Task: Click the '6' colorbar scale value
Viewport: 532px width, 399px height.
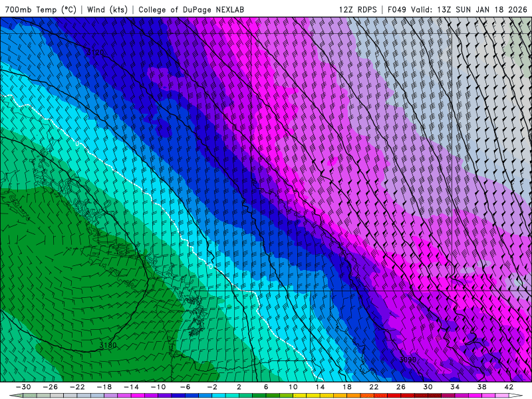Action: point(265,387)
